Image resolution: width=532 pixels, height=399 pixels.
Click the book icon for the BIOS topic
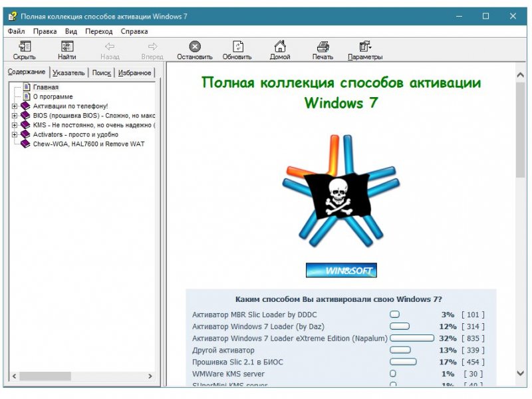tap(25, 115)
